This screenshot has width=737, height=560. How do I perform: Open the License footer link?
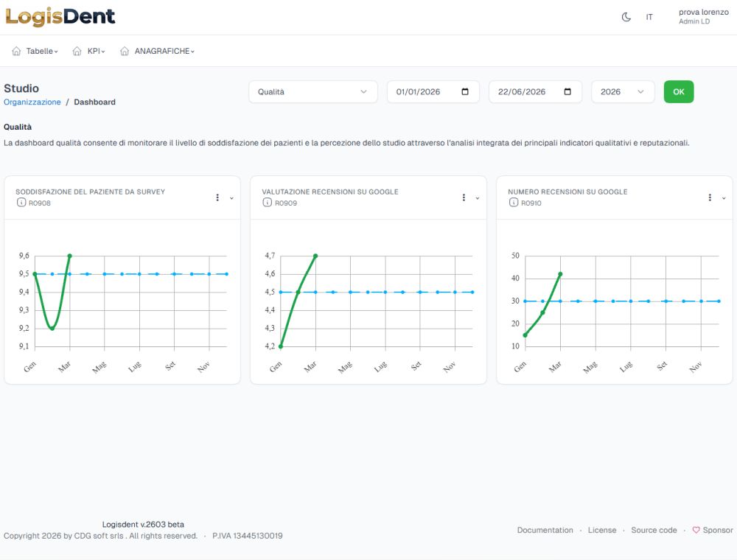[602, 530]
